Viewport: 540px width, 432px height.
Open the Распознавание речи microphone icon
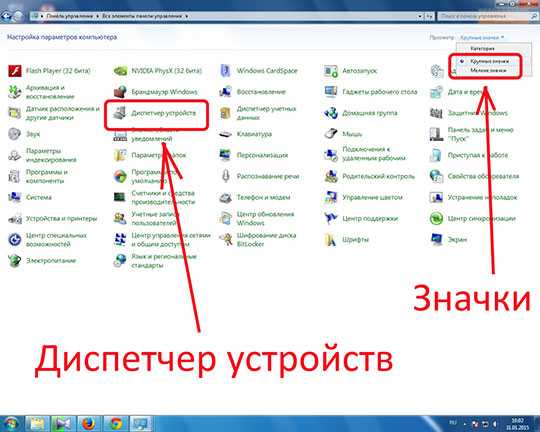coord(226,176)
